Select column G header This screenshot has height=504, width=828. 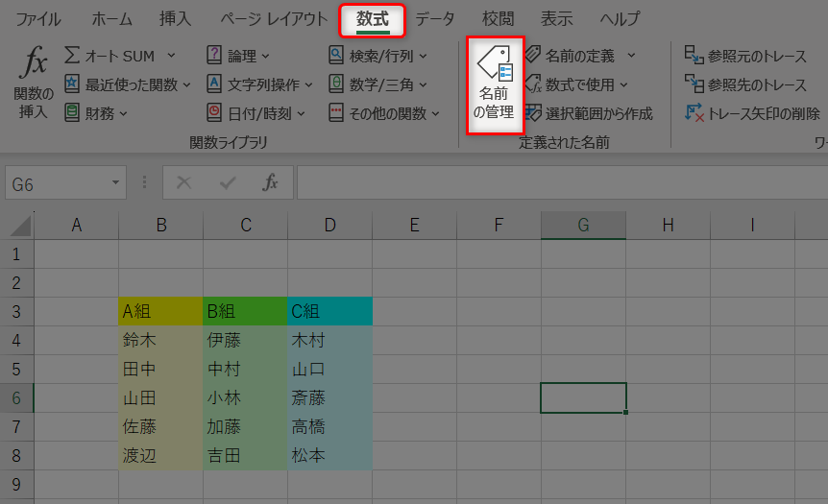coord(583,226)
